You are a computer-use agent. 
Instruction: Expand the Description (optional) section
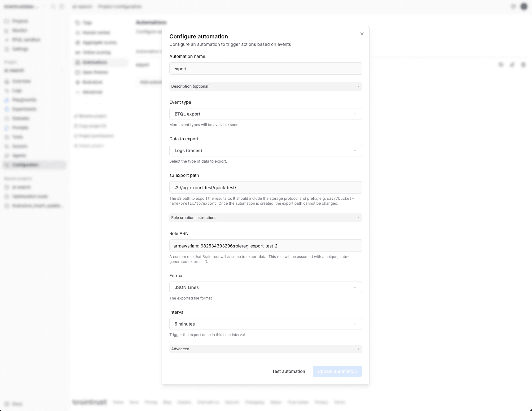click(x=265, y=86)
